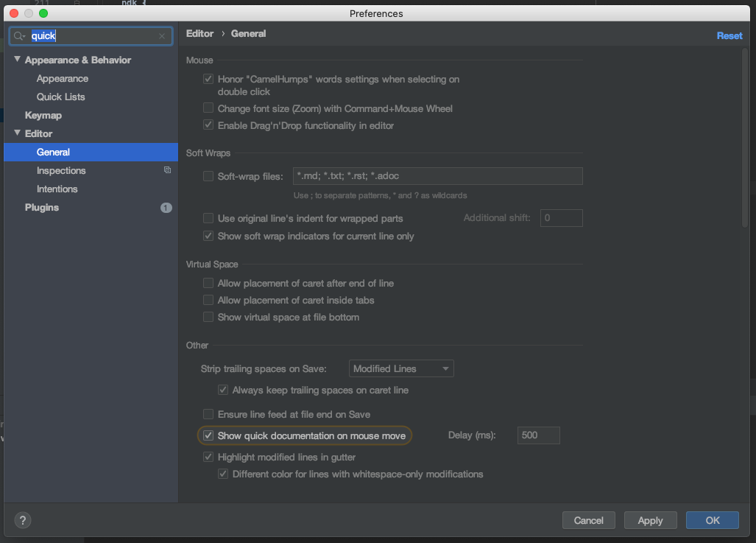Enable Soft-wrap files checkbox
This screenshot has height=543, width=756.
pos(208,176)
